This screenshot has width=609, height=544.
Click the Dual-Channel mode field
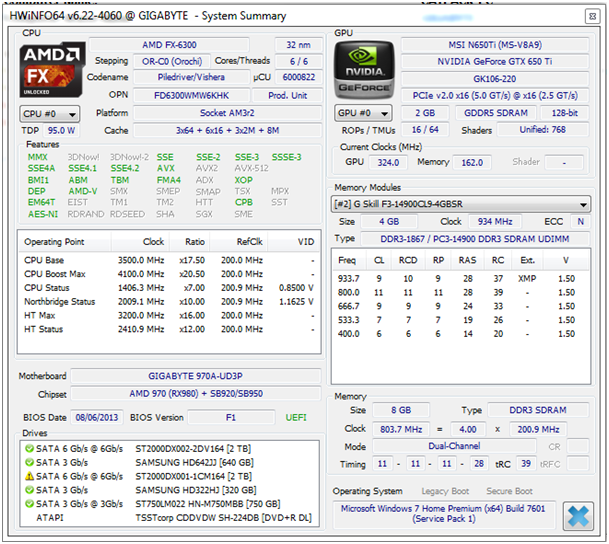point(454,446)
